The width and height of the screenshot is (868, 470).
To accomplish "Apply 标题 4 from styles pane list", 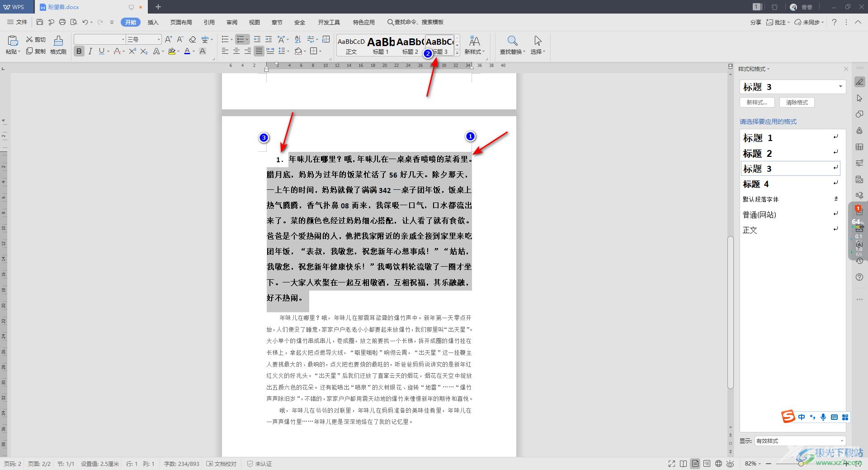I will point(790,184).
